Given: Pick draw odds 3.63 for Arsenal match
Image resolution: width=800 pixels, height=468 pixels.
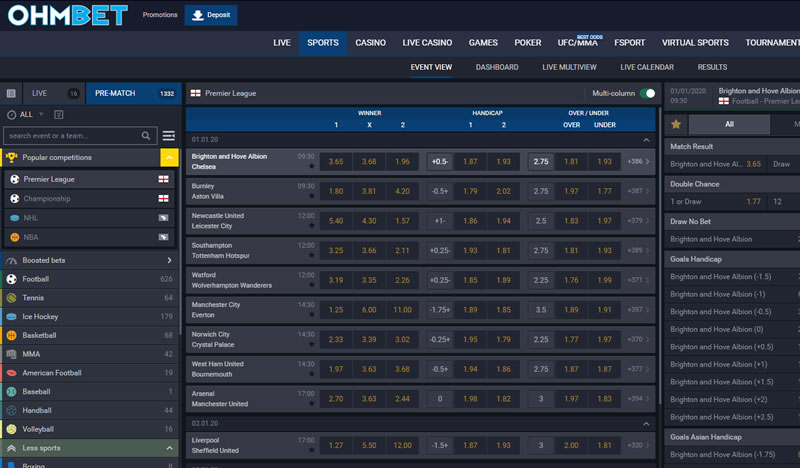Looking at the screenshot, I should (x=369, y=399).
